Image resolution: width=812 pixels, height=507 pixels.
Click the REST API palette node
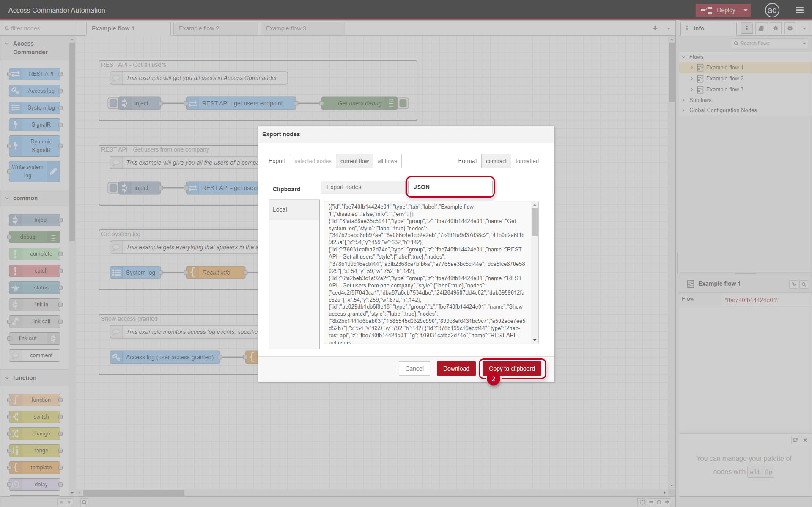35,74
